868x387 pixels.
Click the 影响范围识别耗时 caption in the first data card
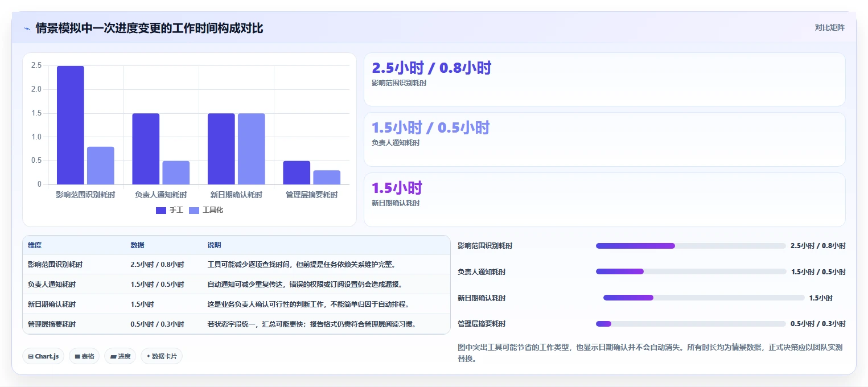(399, 83)
